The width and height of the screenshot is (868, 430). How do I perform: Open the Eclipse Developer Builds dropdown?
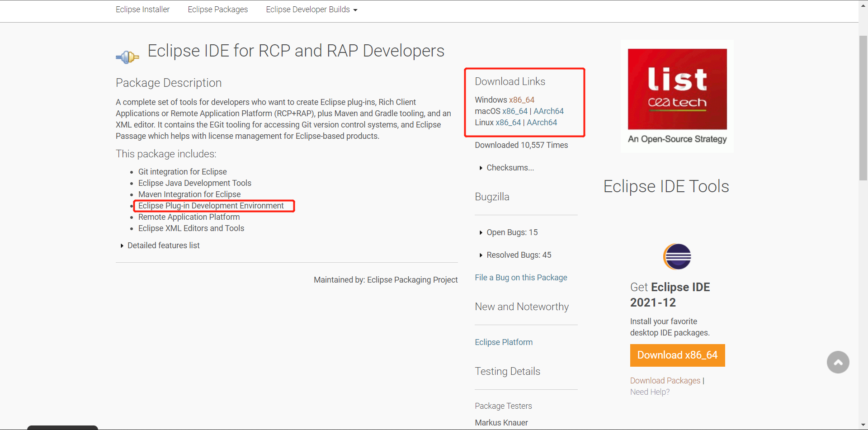tap(311, 9)
